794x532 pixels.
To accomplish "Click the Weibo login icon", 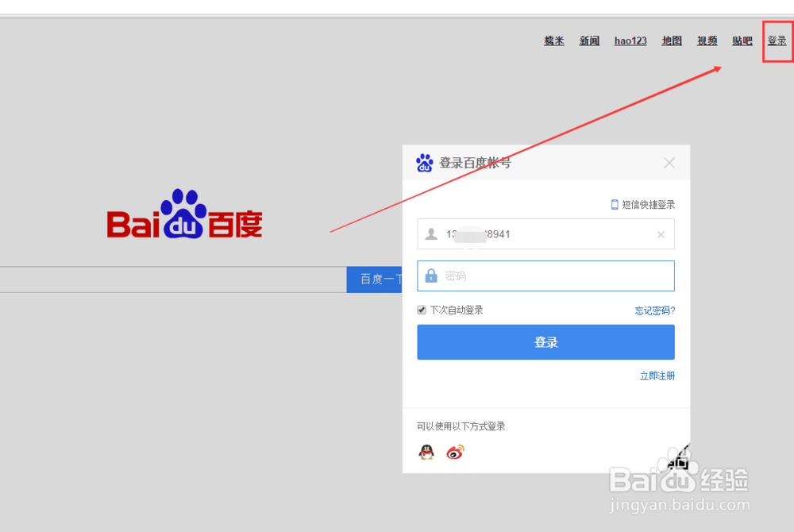I will click(x=455, y=452).
